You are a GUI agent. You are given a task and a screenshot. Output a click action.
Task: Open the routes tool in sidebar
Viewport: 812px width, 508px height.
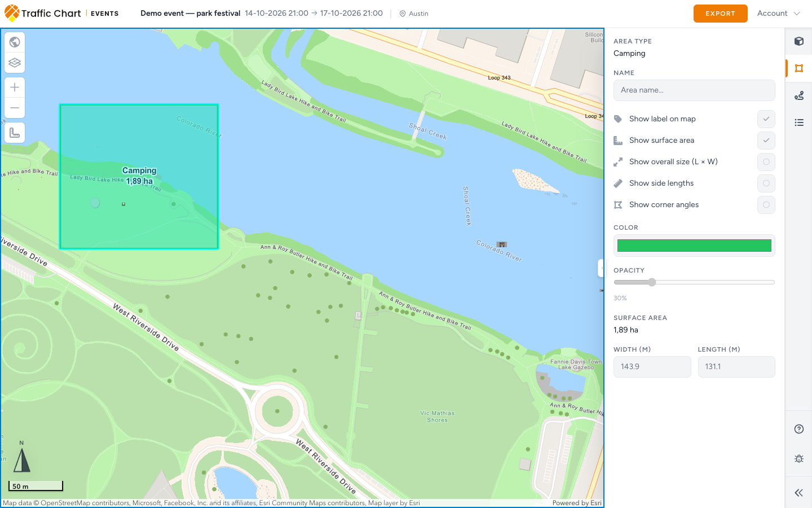tap(799, 95)
